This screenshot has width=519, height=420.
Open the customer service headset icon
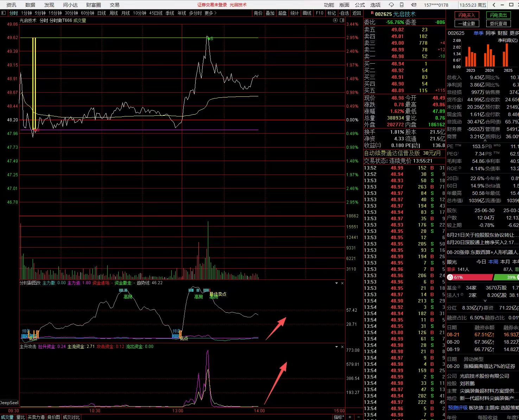click(391, 5)
